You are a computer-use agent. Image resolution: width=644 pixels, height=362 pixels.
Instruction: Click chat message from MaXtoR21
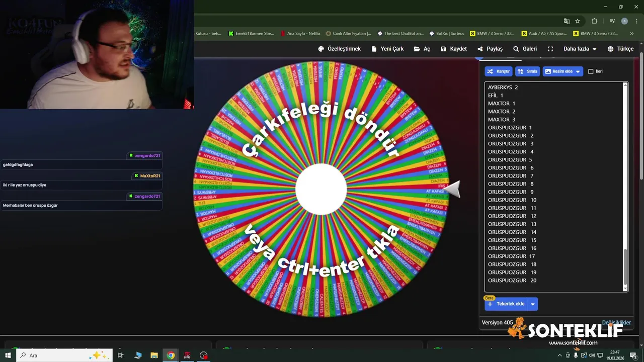click(x=81, y=185)
